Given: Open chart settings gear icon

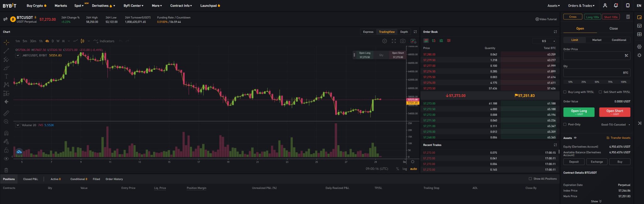Looking at the screenshot, I should click(x=384, y=41).
